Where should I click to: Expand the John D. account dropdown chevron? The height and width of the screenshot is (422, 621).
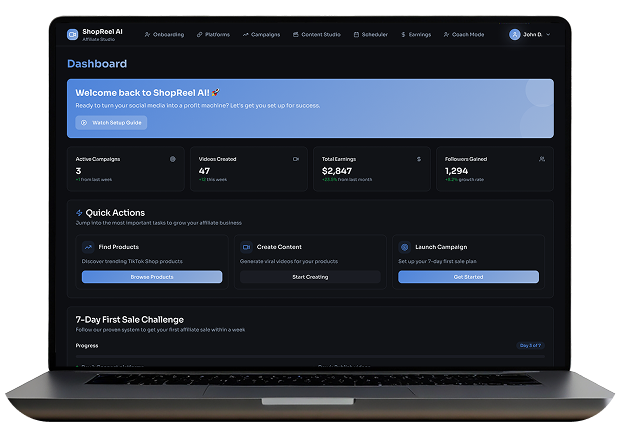click(548, 34)
